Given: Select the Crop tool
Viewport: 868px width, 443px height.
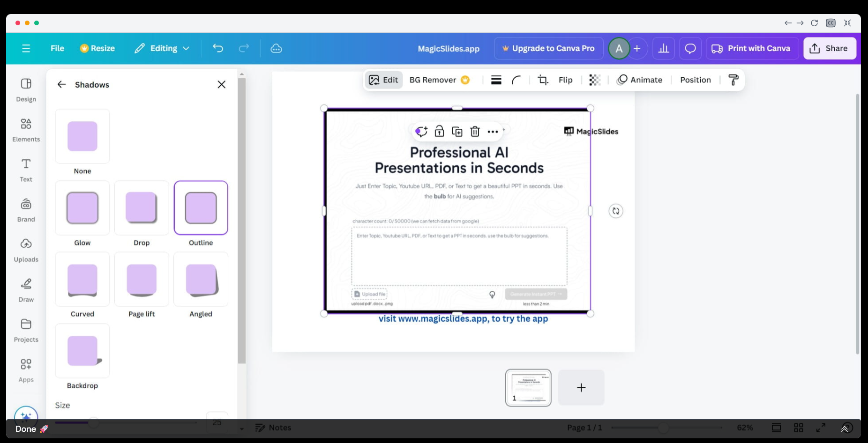Looking at the screenshot, I should click(543, 80).
